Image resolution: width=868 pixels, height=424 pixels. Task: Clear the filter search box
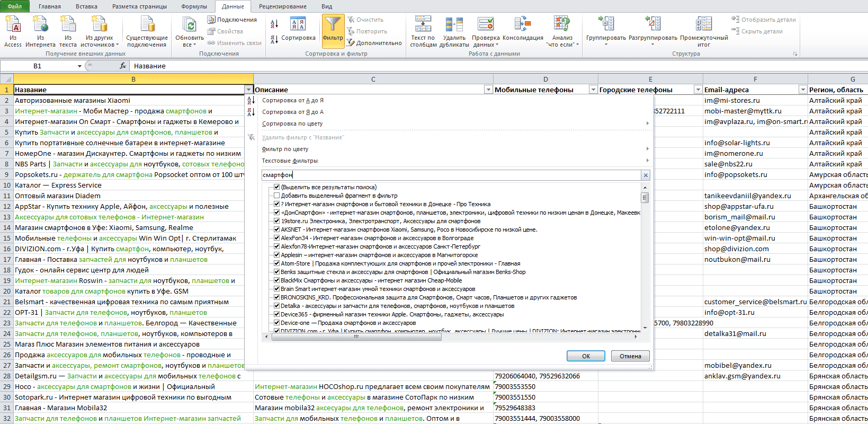[646, 175]
